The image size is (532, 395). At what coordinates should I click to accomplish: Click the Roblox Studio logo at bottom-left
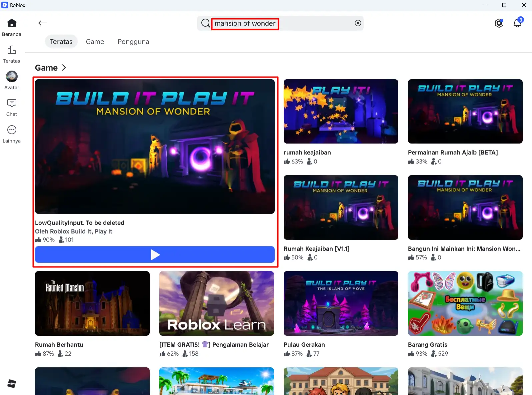[x=11, y=384]
